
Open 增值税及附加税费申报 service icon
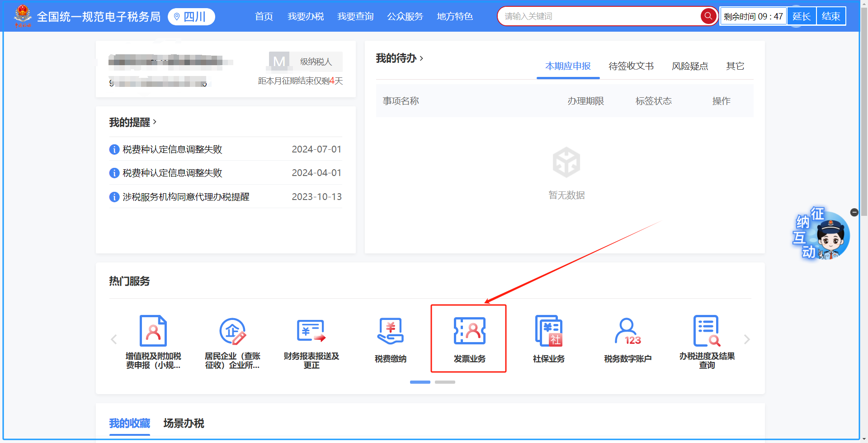[x=153, y=341]
